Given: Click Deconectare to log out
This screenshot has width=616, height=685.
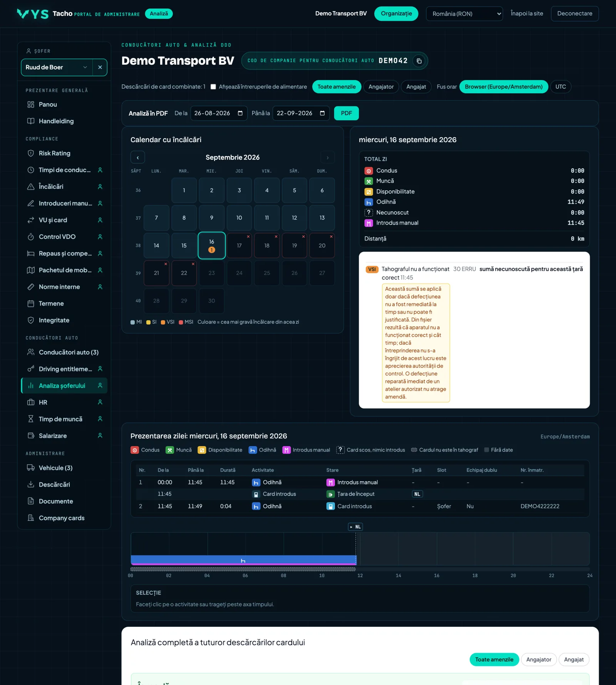Looking at the screenshot, I should coord(574,14).
